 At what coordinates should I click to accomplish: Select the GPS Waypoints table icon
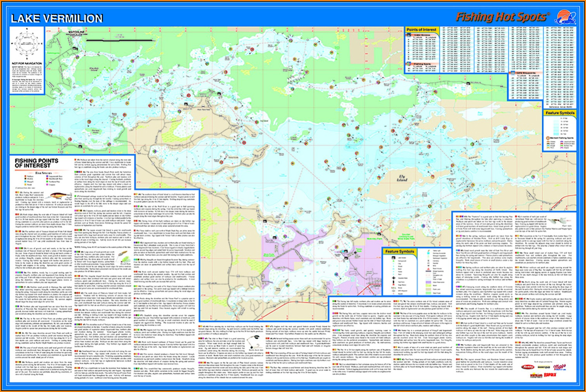[513, 73]
